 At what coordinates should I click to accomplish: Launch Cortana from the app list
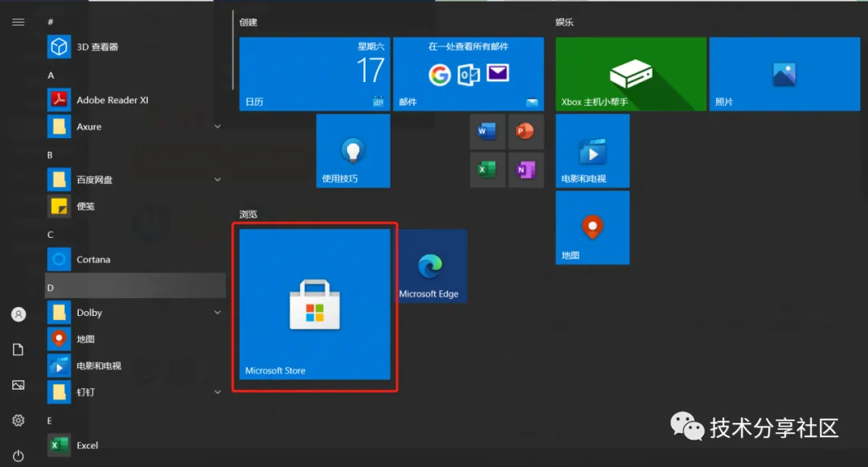click(136, 260)
